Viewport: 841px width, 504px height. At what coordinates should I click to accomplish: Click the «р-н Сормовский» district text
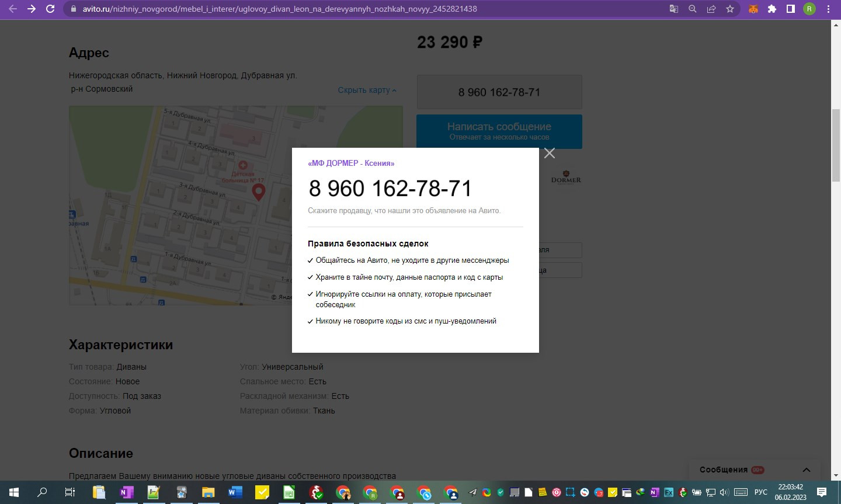(x=102, y=89)
